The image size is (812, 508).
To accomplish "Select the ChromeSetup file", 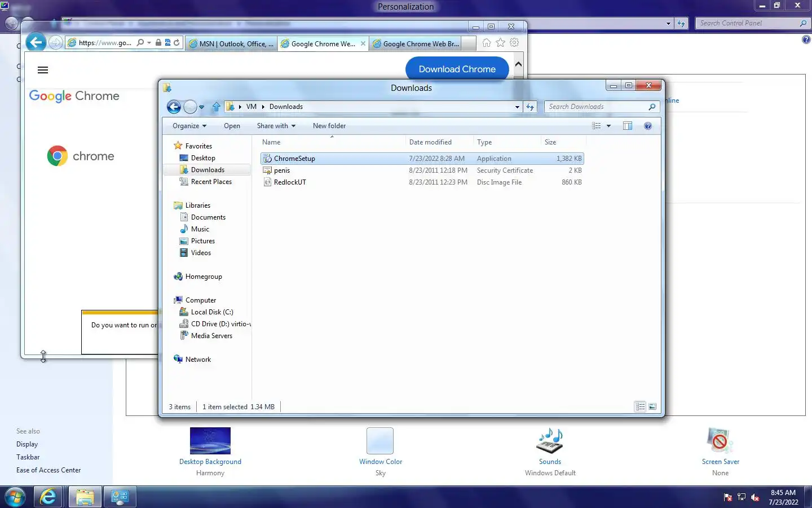I will 422,159.
